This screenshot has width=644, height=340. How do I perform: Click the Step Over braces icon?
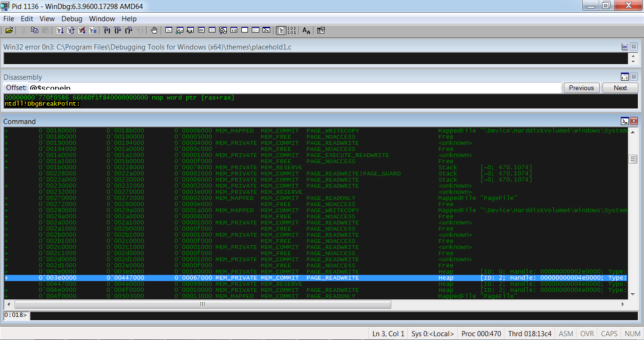click(118, 31)
